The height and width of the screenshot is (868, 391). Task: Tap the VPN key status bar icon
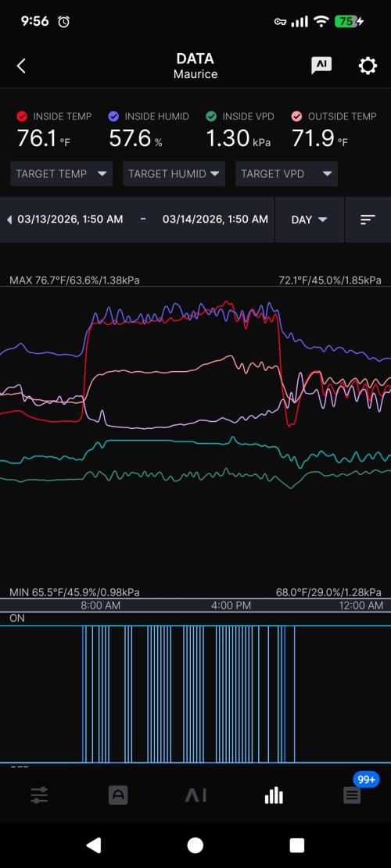[x=280, y=22]
